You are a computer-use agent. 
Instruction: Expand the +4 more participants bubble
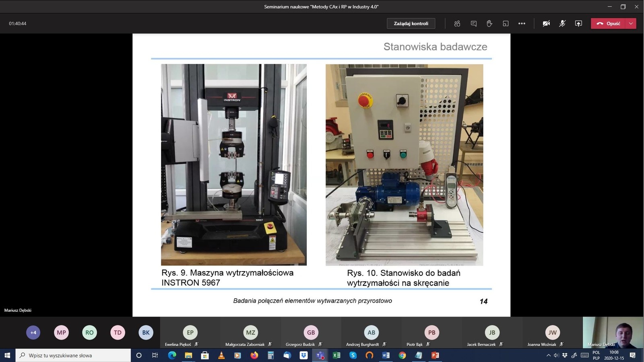tap(33, 333)
